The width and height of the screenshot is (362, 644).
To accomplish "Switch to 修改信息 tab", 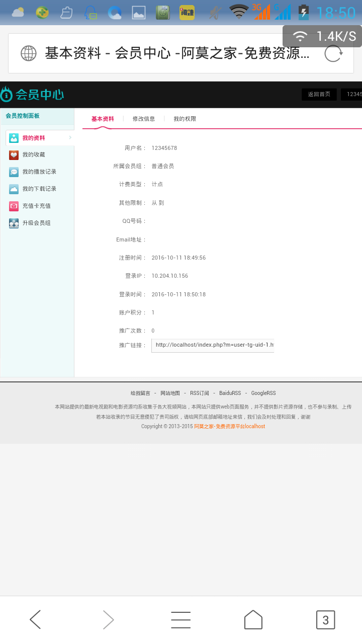I will click(144, 119).
